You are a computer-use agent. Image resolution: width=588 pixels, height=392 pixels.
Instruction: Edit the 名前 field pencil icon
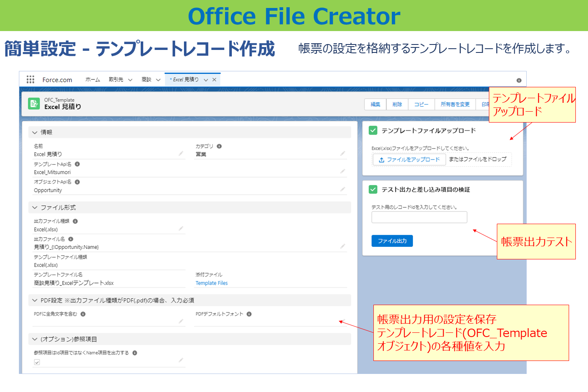(x=181, y=154)
